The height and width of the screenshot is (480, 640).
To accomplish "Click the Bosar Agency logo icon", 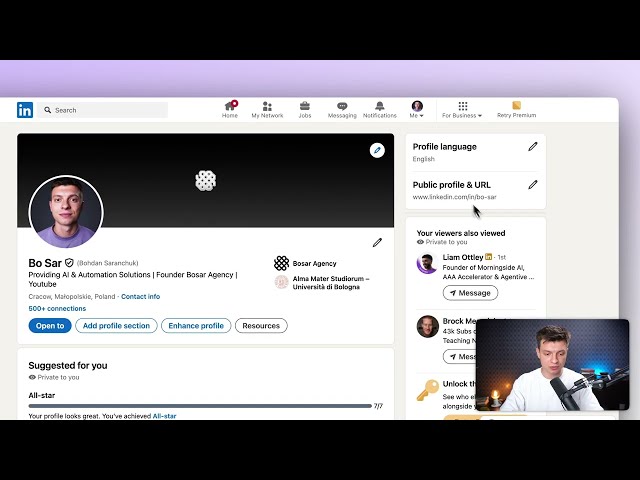I will pyautogui.click(x=281, y=263).
